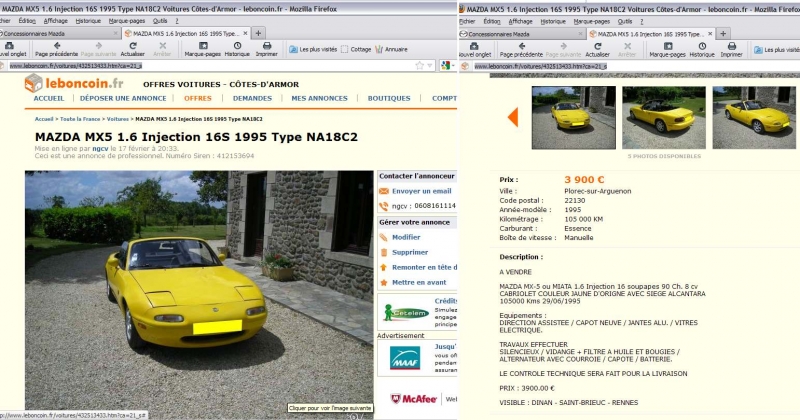800x420 pixels.
Task: Click envelope icon beside Envoyer un email
Action: [x=384, y=191]
